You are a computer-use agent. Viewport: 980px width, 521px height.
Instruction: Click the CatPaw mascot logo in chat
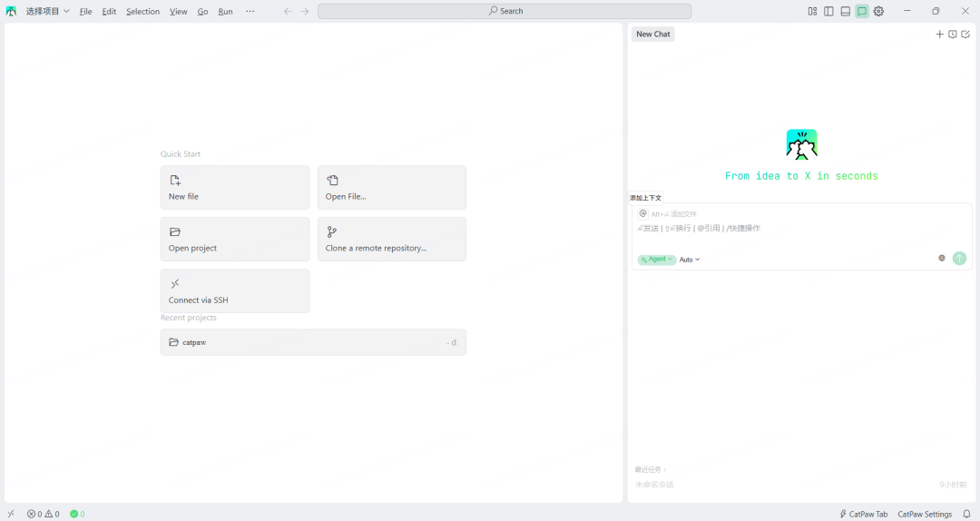click(x=802, y=144)
